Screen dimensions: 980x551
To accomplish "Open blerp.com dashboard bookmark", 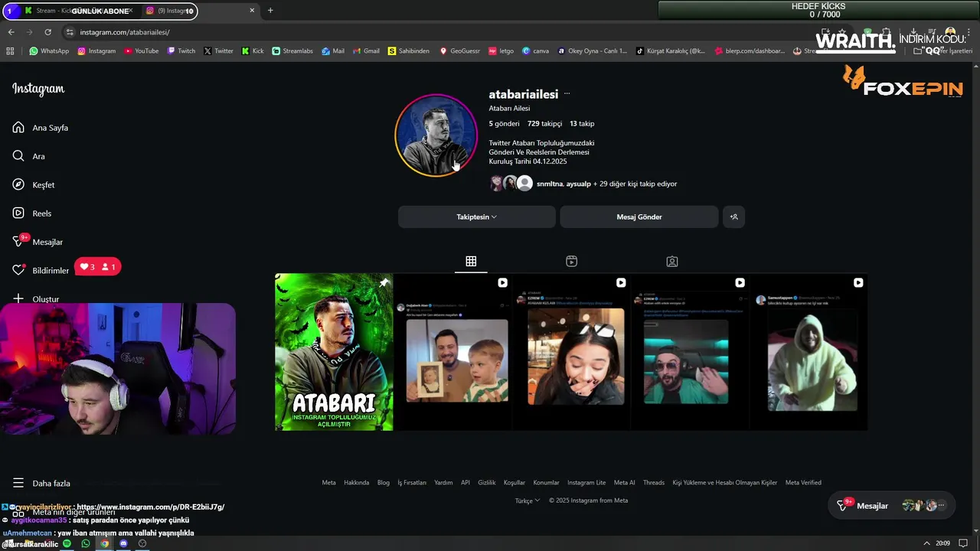I will [x=750, y=51].
